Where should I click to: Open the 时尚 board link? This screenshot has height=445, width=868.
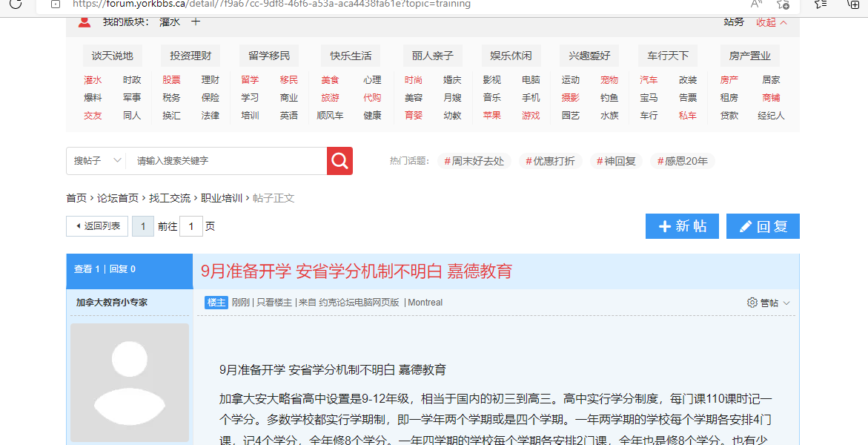[x=414, y=80]
